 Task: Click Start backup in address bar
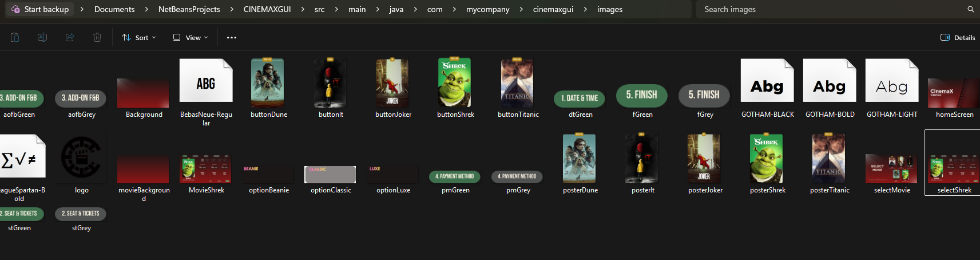(40, 9)
